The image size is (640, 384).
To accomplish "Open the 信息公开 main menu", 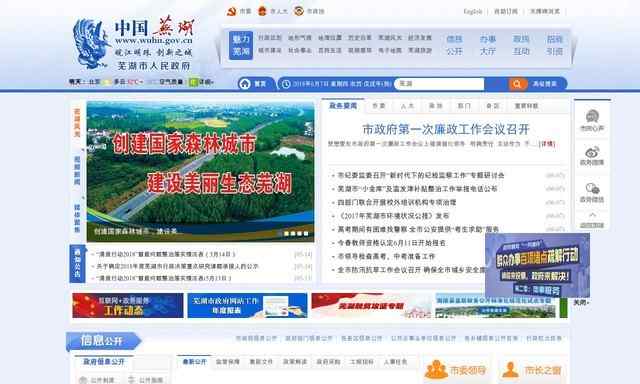I will 454,45.
